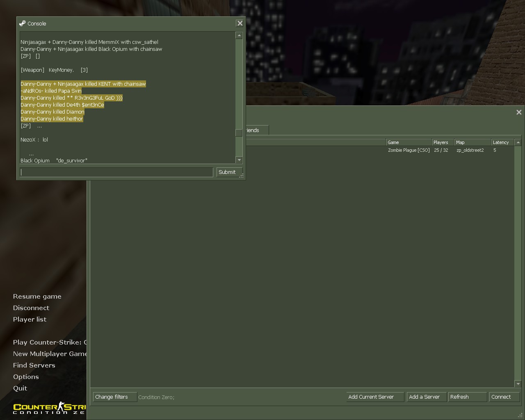Sort servers by Players column header

click(x=442, y=142)
